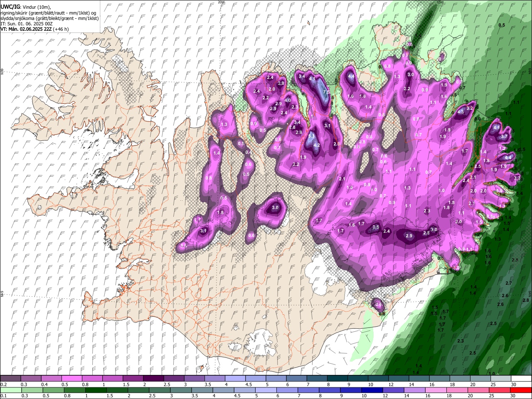Screen dimensions: 532x399
Task: Select the top-row swatch between 1.5 and 2
Action: 133,379
